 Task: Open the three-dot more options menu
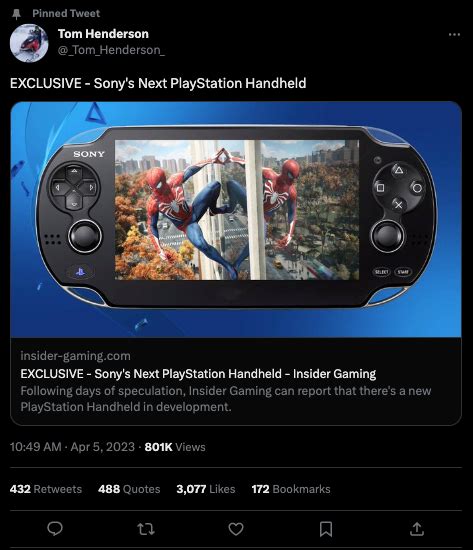(x=454, y=34)
